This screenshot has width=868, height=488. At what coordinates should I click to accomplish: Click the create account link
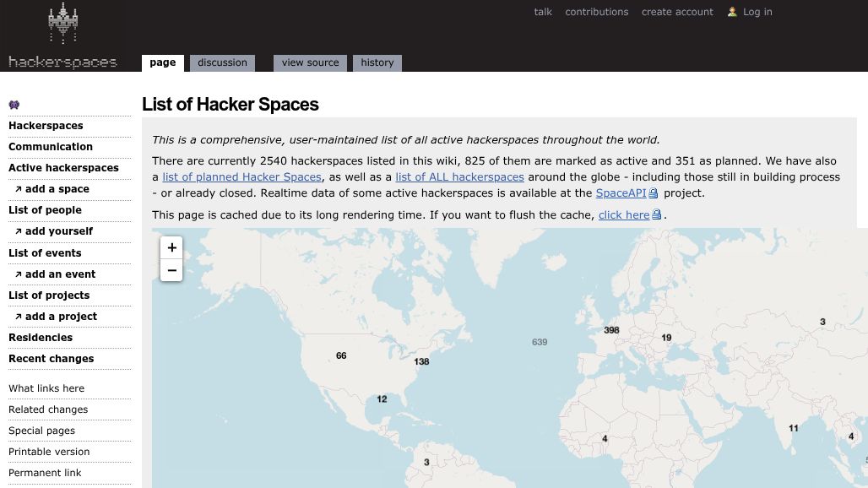tap(677, 12)
